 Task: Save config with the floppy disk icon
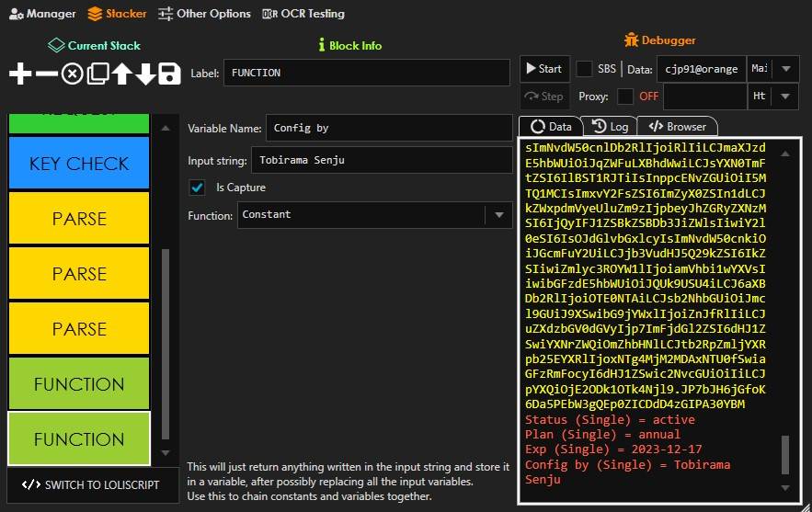tap(169, 74)
